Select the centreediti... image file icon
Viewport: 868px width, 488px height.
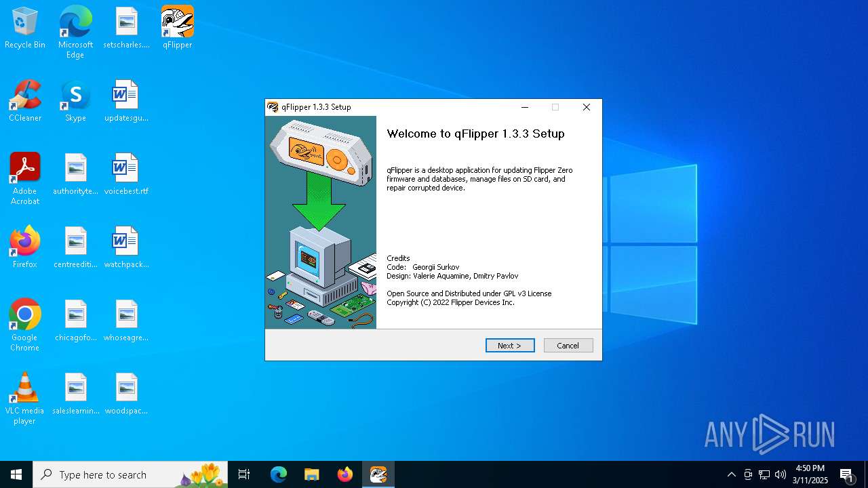(x=75, y=247)
